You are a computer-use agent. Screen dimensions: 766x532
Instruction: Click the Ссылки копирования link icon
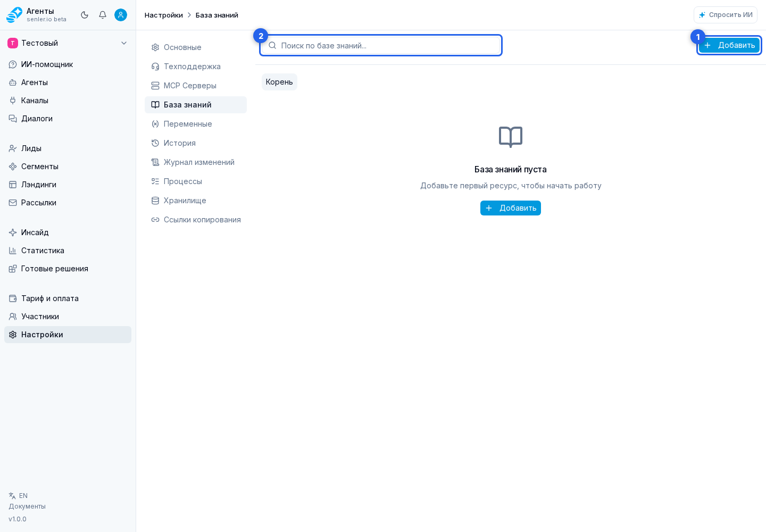click(155, 220)
